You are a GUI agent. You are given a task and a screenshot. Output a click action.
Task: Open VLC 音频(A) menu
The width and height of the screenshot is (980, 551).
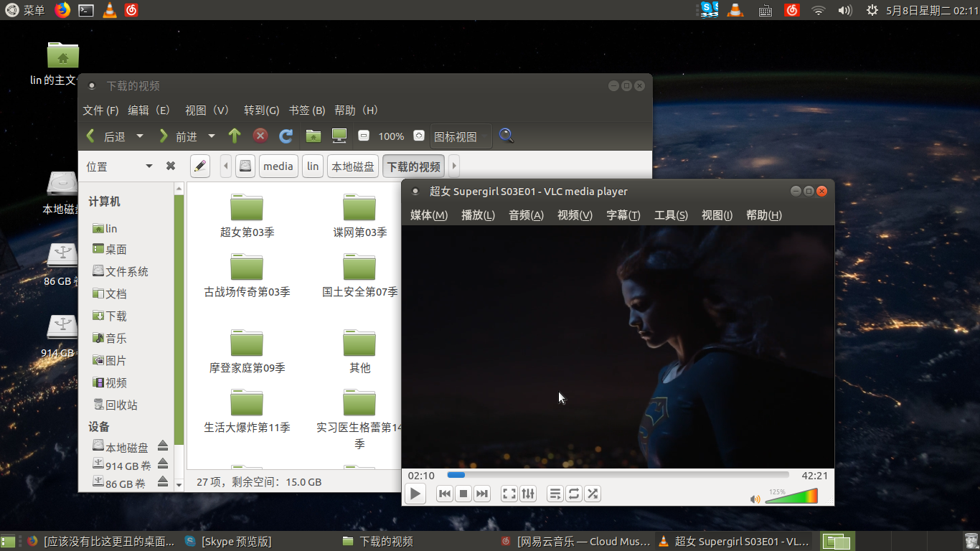pos(526,215)
